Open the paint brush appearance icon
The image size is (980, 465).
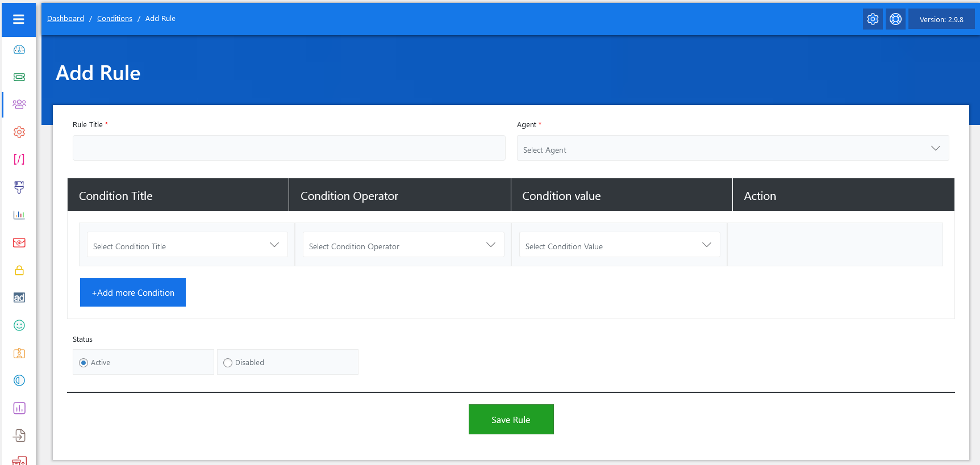click(19, 187)
